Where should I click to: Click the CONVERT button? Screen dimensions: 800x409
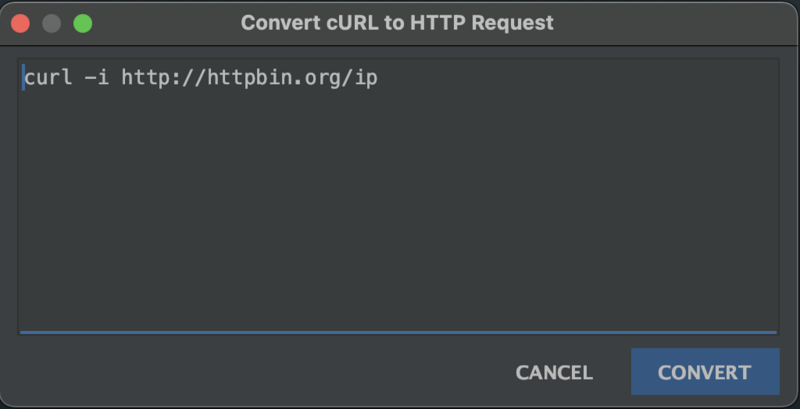coord(705,372)
